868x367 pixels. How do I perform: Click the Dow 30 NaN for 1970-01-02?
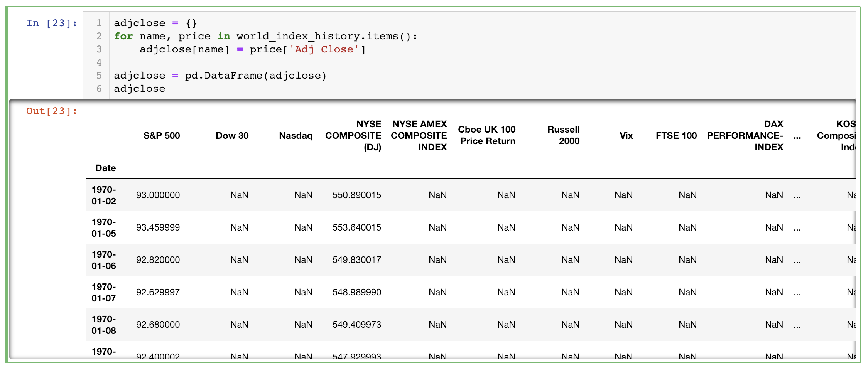[x=240, y=195]
